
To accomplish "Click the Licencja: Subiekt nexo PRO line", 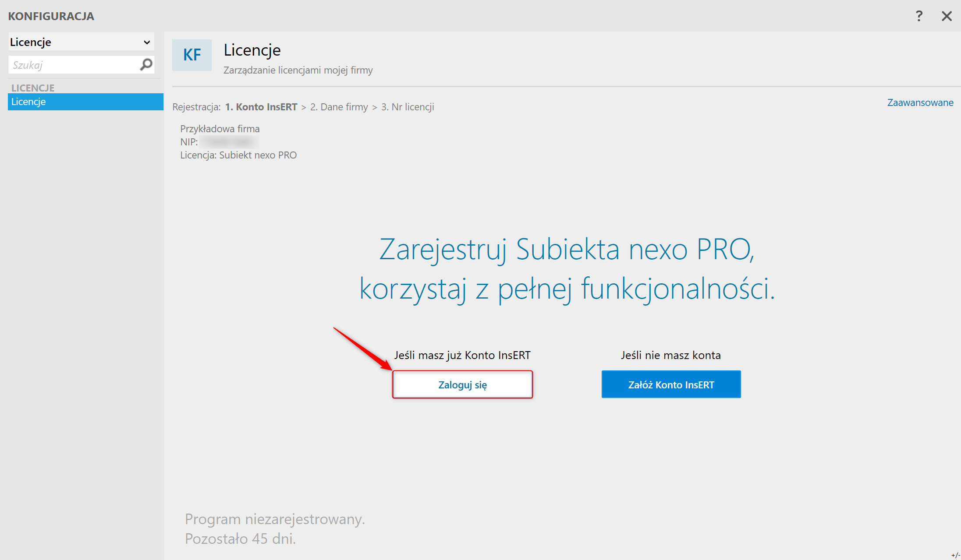I will 238,155.
